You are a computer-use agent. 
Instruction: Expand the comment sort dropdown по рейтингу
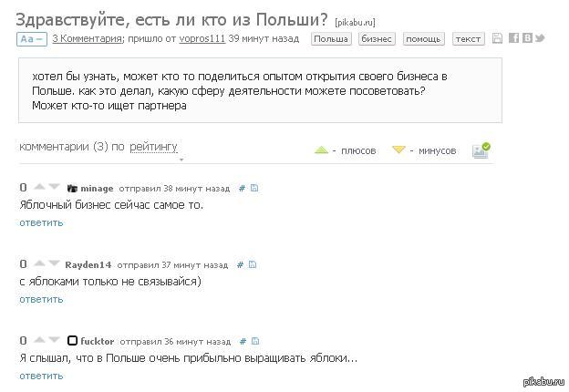153,147
